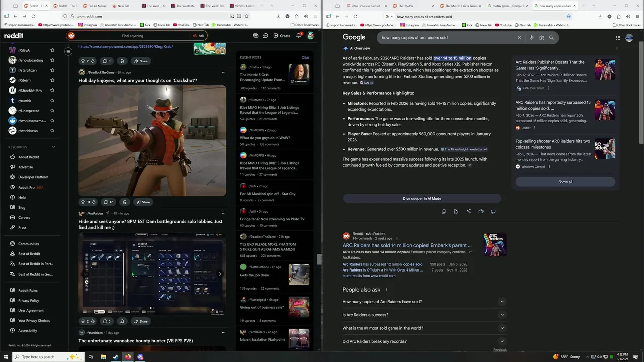Favorite r/SlayAi with star toggle
This screenshot has width=644, height=362.
pos(52,50)
